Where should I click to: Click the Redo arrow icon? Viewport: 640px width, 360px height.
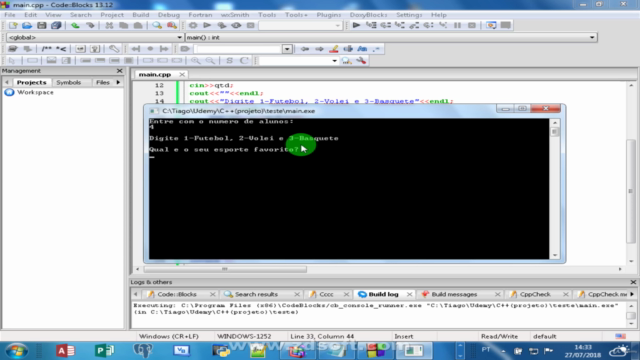tap(90, 25)
